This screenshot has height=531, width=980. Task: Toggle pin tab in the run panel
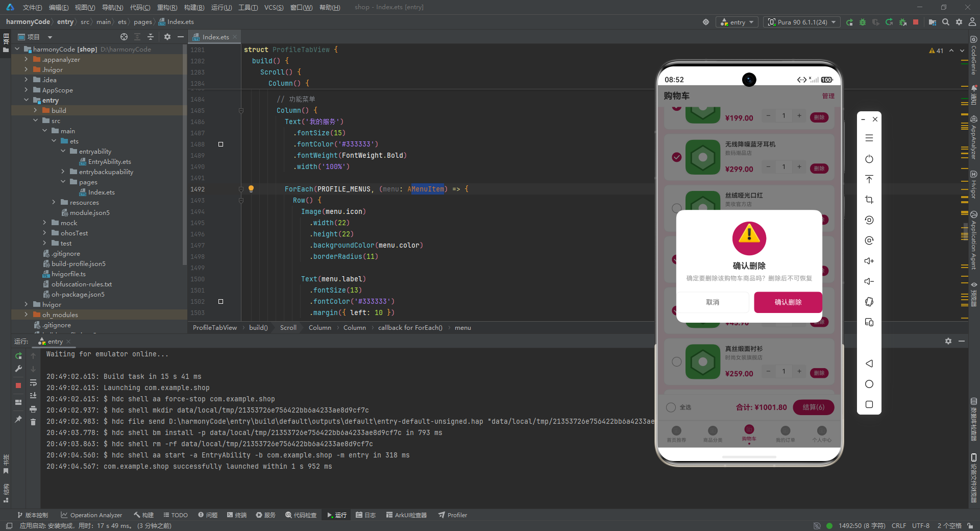(x=18, y=419)
